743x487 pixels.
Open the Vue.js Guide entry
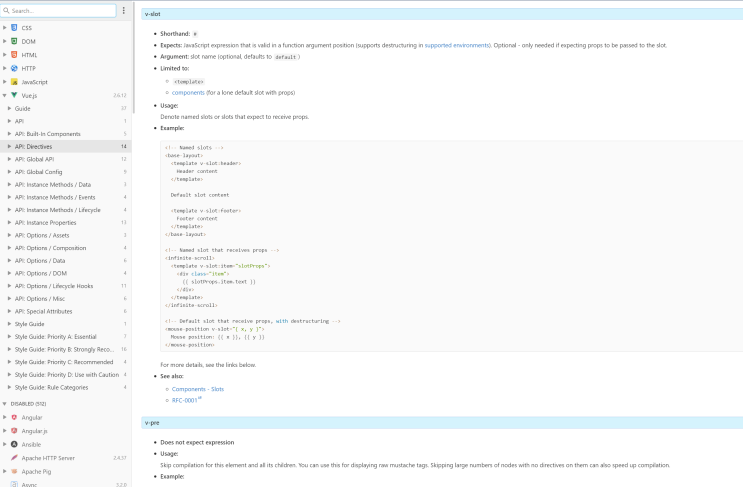click(66, 108)
